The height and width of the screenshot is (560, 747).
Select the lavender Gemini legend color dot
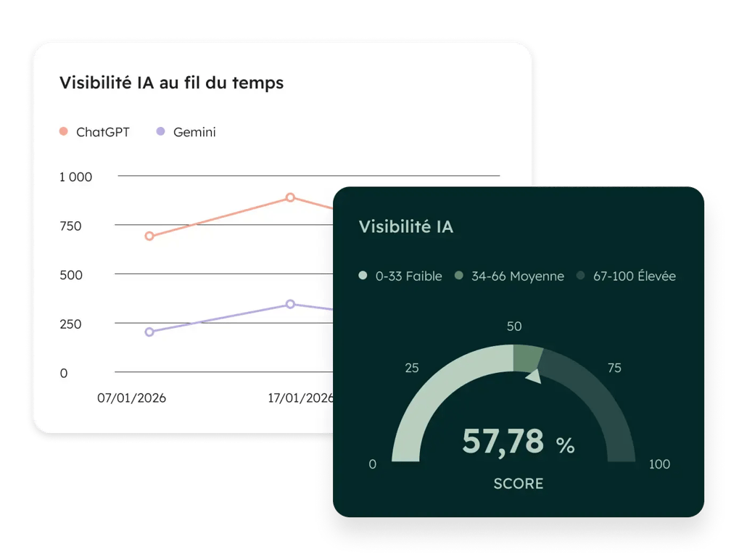(160, 131)
